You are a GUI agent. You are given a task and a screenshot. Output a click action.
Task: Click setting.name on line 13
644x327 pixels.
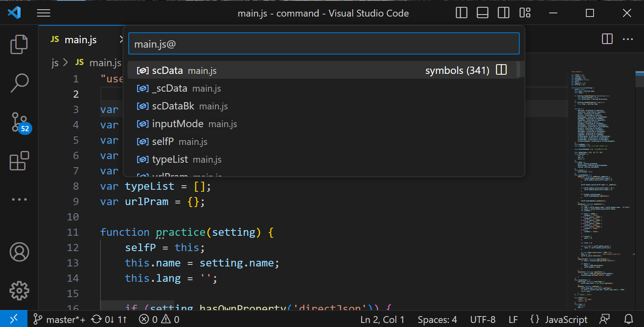coord(237,263)
